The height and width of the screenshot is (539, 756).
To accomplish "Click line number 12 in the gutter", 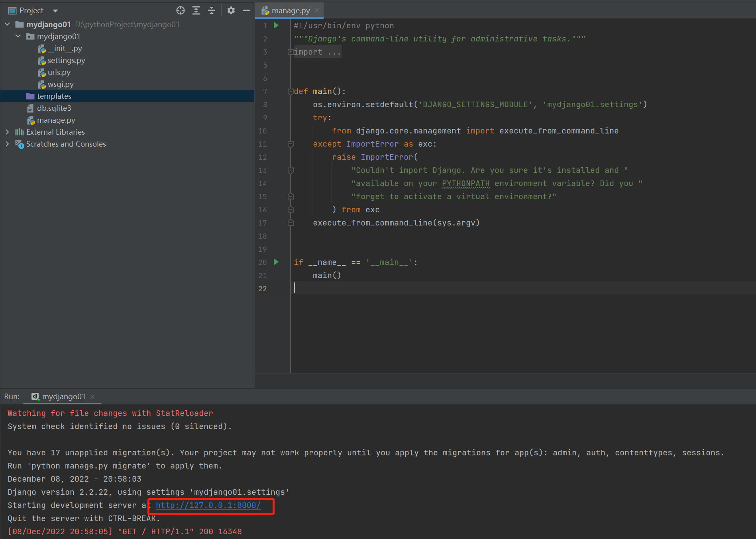I will pyautogui.click(x=263, y=157).
